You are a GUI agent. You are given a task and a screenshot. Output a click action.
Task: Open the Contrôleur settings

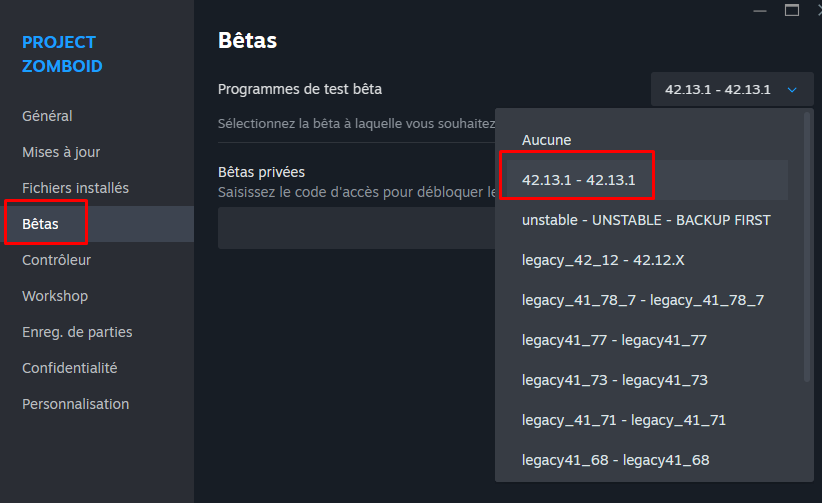click(x=56, y=260)
